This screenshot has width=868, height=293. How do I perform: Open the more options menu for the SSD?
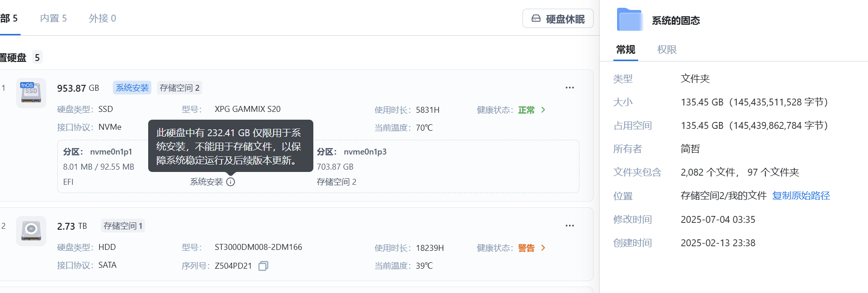click(x=570, y=87)
